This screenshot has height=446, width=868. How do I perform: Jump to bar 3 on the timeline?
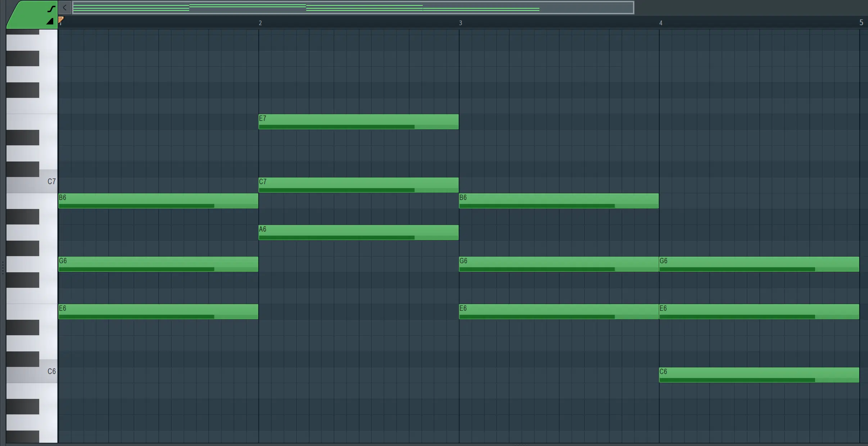coord(460,23)
